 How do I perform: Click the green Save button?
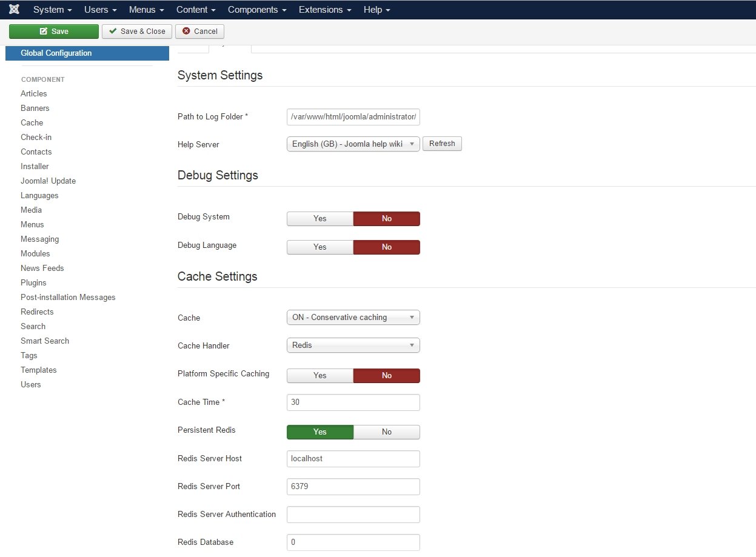pyautogui.click(x=53, y=32)
